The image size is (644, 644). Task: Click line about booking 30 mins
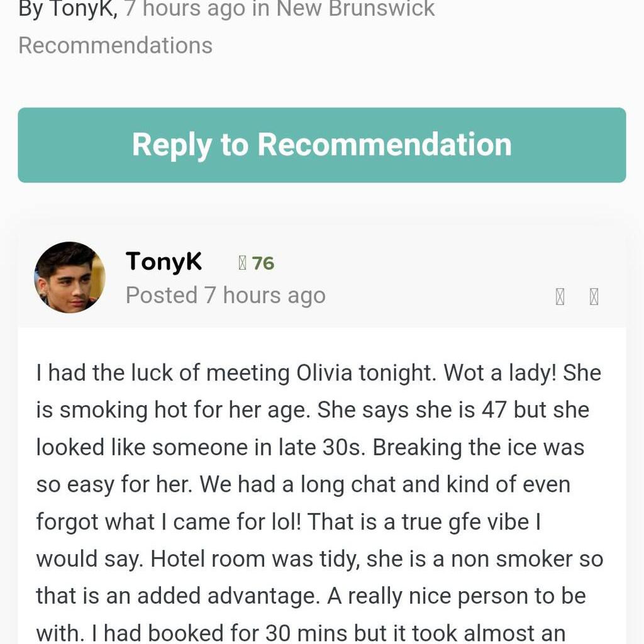301,632
